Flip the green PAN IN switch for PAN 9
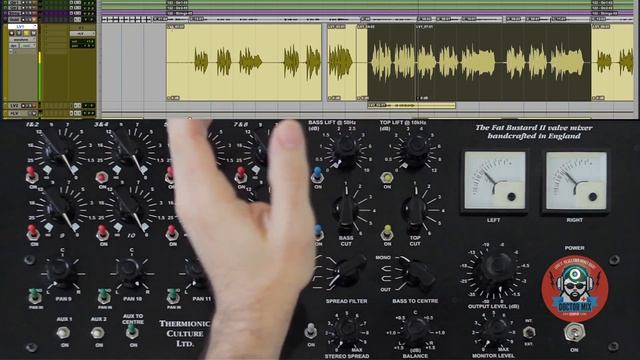Image resolution: width=640 pixels, height=360 pixels. click(35, 296)
